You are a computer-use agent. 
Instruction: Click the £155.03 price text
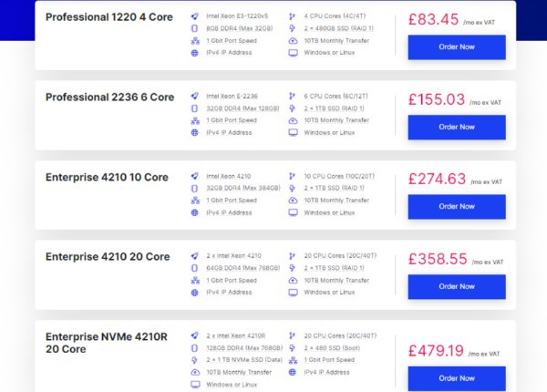point(437,99)
